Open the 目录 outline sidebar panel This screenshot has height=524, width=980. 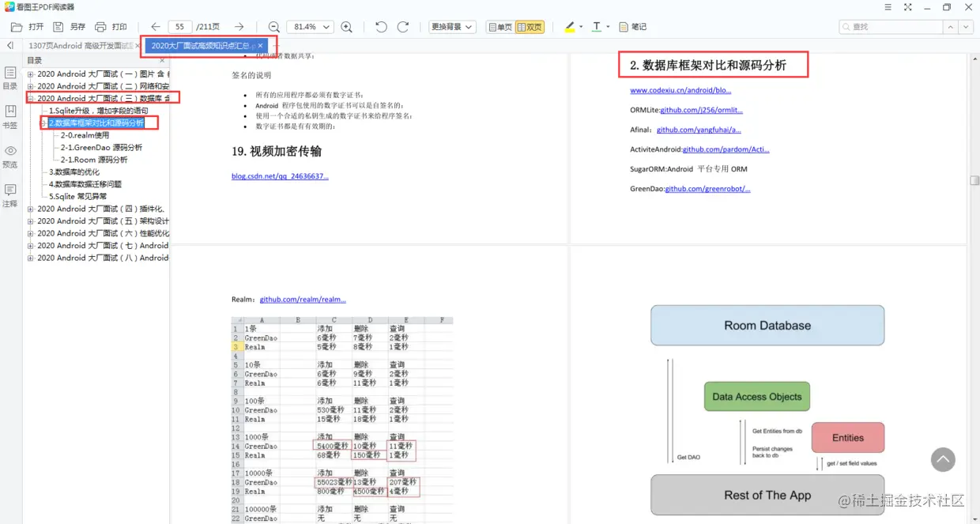tap(10, 78)
